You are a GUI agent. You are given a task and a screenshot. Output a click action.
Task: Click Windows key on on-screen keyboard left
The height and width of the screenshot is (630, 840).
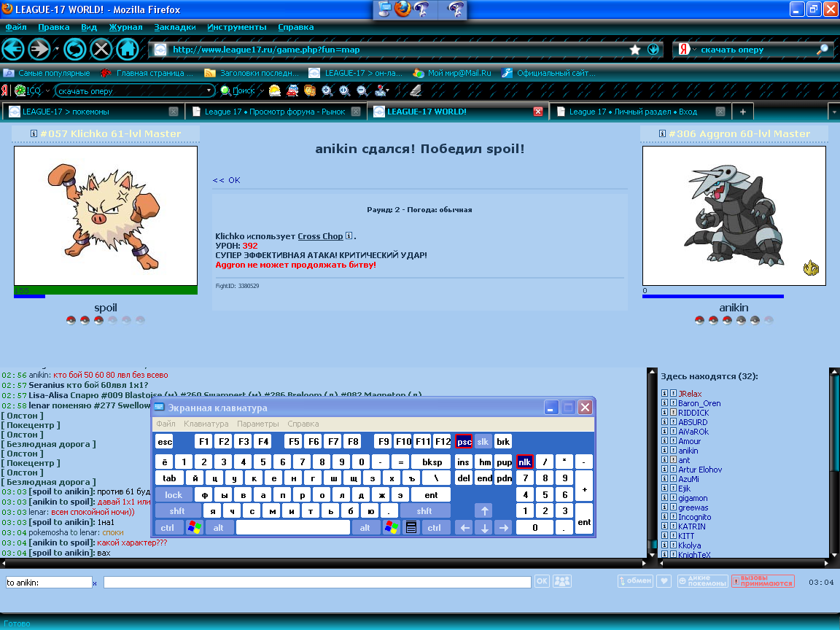[x=195, y=528]
